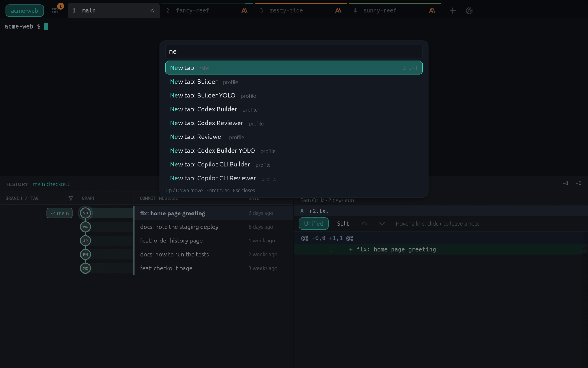
Task: Click the Anthropic logo on fancy-reef tab
Action: (x=245, y=11)
